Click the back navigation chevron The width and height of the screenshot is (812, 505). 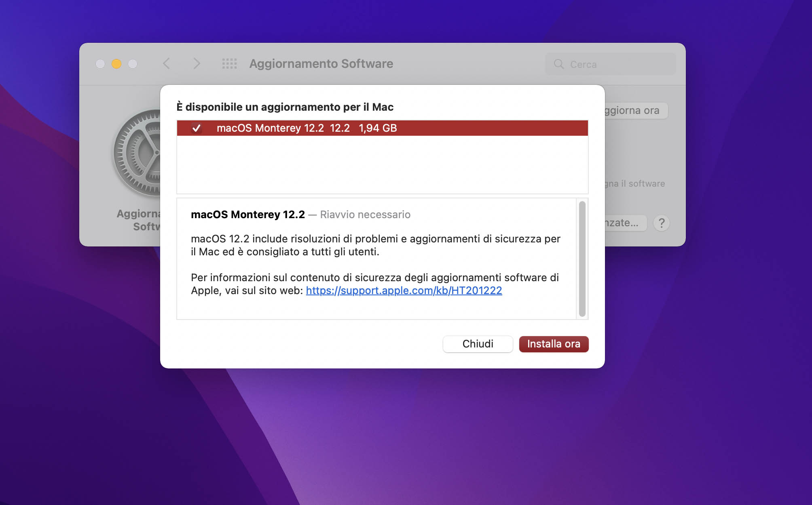[166, 63]
